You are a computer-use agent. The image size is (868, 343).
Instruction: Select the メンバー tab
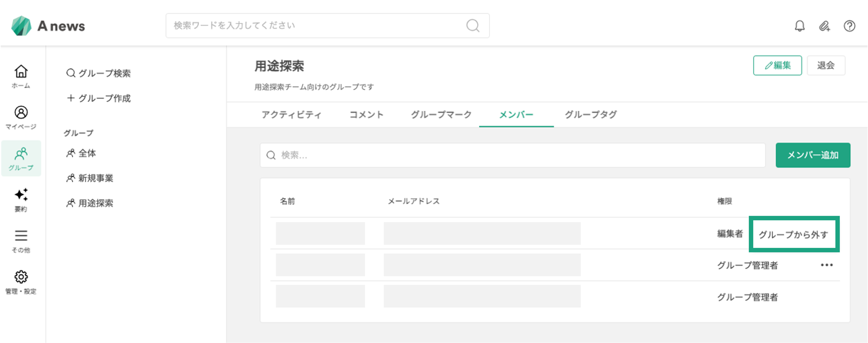pos(516,115)
